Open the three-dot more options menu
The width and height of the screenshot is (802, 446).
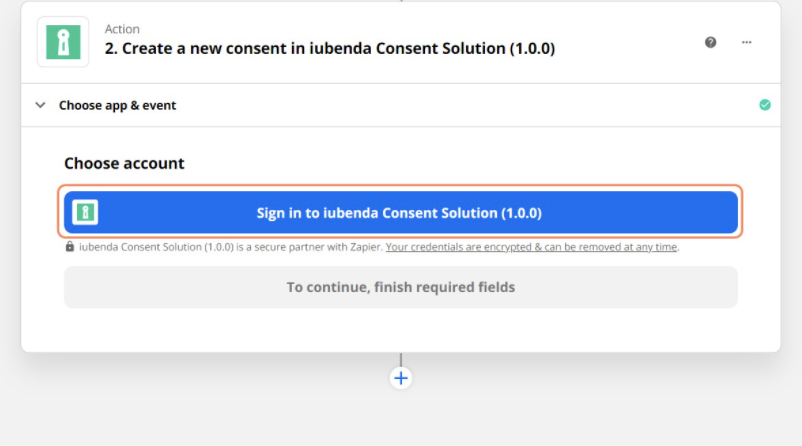746,42
